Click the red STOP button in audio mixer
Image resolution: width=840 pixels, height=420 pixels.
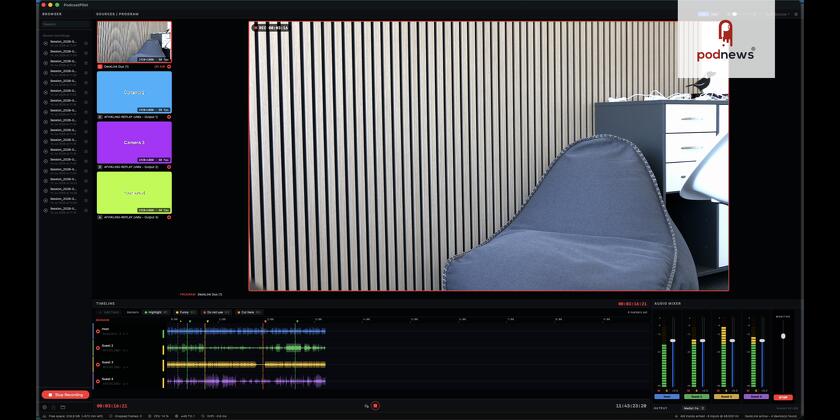pyautogui.click(x=783, y=398)
